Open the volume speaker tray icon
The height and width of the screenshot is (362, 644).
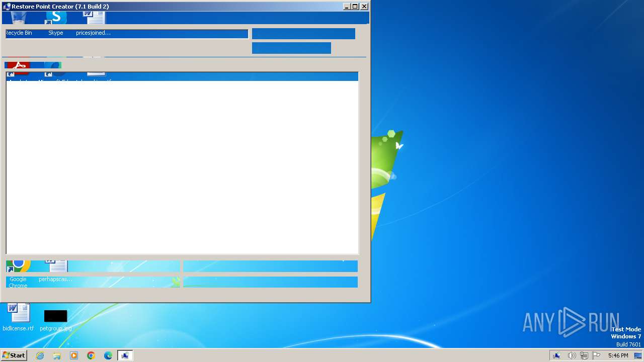[x=572, y=355]
